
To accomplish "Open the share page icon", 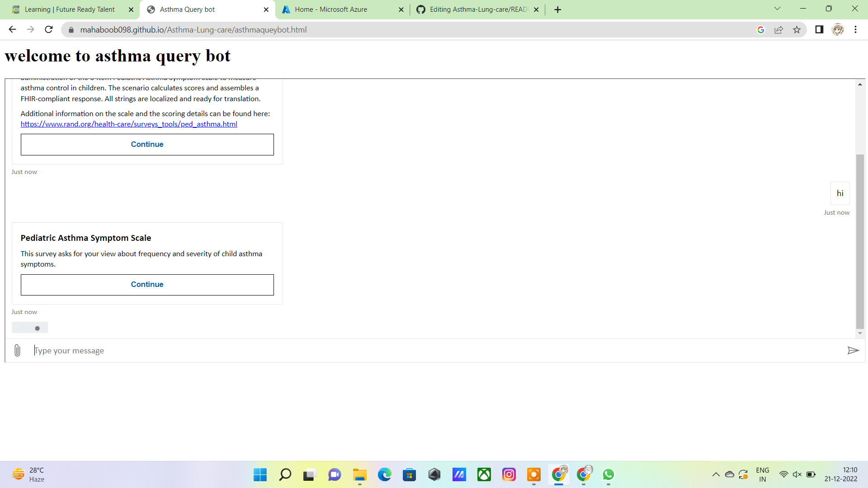I will tap(778, 30).
